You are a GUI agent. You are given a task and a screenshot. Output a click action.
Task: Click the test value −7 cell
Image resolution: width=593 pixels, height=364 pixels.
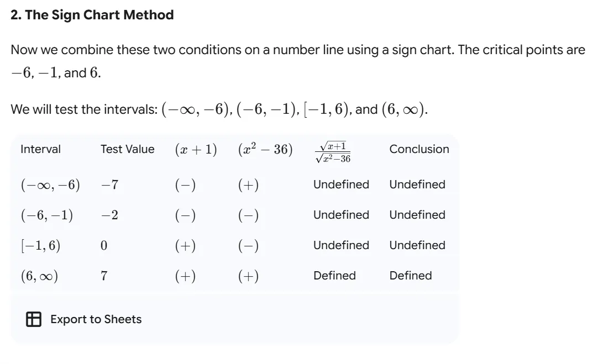click(109, 185)
